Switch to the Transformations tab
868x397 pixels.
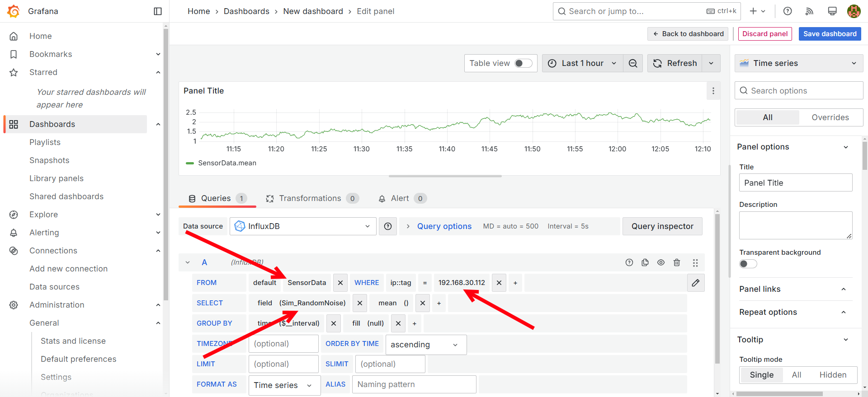[x=310, y=198]
